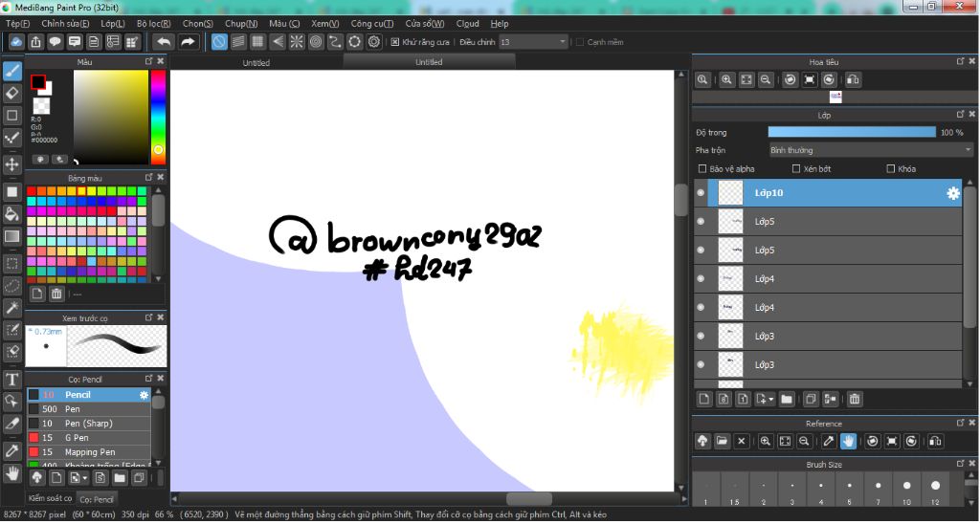Click the Độ trong opacity slider
The height and width of the screenshot is (524, 980).
851,132
